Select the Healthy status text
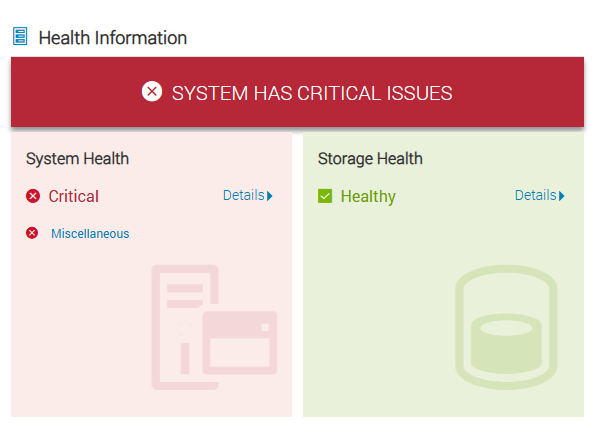Viewport: 597px width, 446px height. pos(368,197)
